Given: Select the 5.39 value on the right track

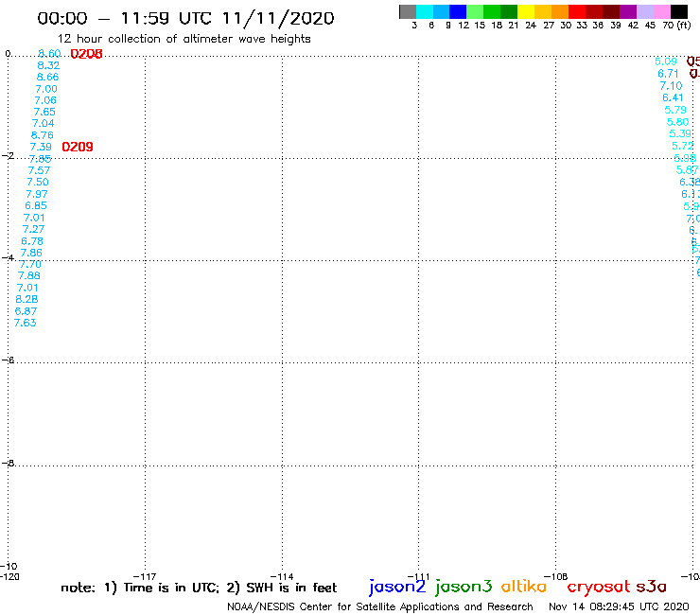Looking at the screenshot, I should [x=680, y=133].
